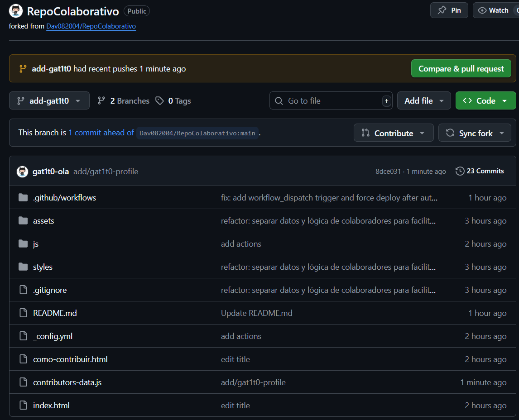Click the repository owner avatar beside RepoColaborativo
The width and height of the screenshot is (519, 420).
(x=15, y=11)
